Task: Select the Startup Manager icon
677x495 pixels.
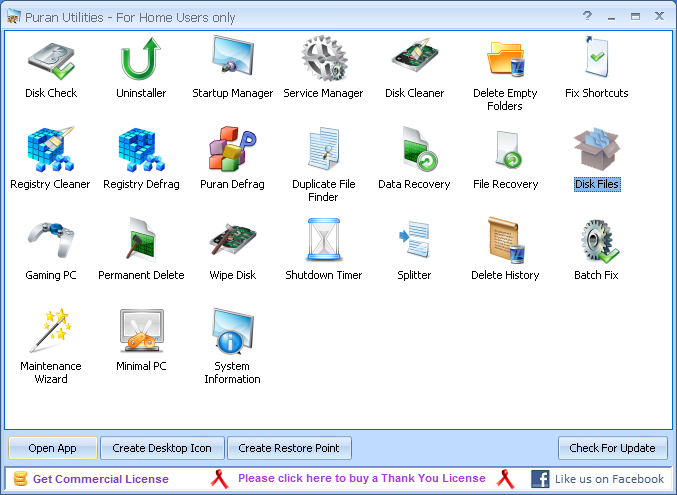Action: [x=232, y=57]
